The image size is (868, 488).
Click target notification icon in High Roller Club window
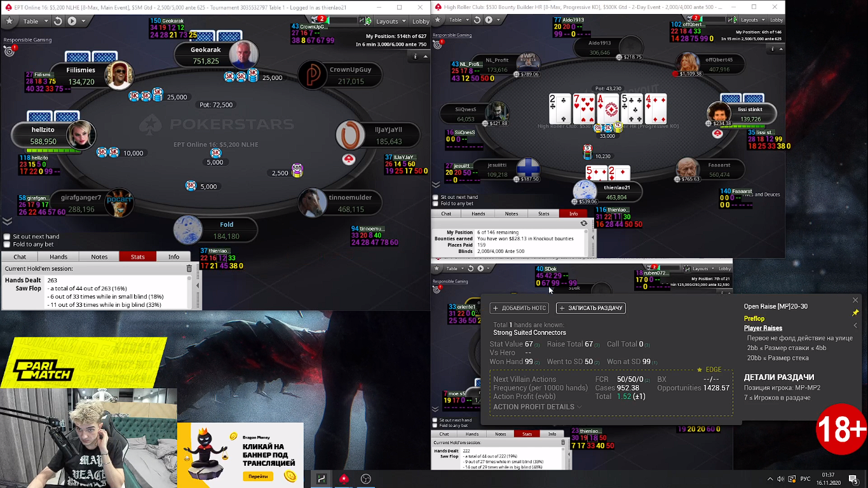(437, 44)
